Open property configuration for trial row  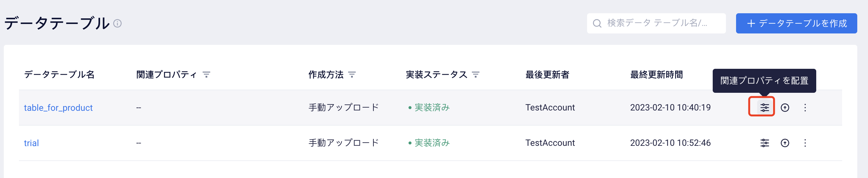tap(764, 143)
